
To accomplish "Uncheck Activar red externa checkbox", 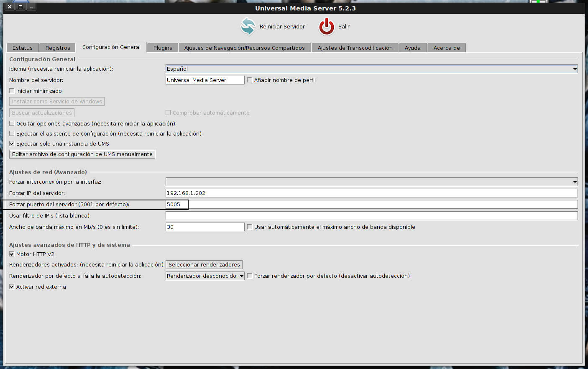I will tap(12, 287).
